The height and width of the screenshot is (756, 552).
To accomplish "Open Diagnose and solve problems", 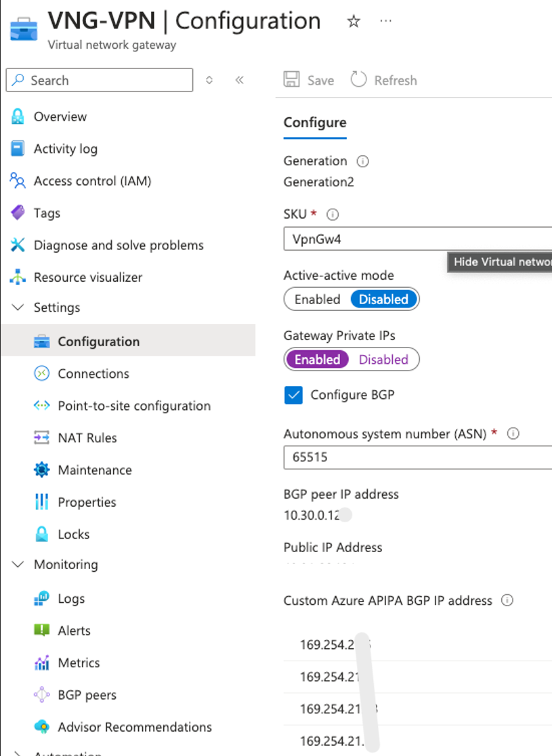I will pyautogui.click(x=119, y=245).
